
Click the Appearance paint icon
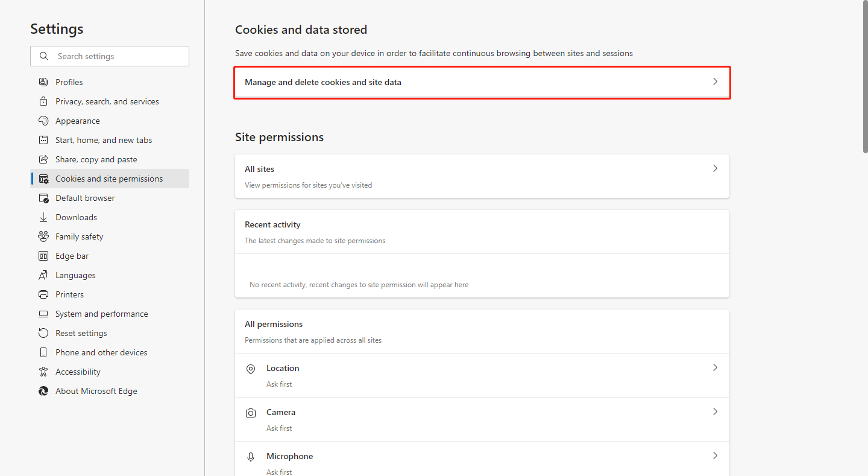pyautogui.click(x=43, y=120)
